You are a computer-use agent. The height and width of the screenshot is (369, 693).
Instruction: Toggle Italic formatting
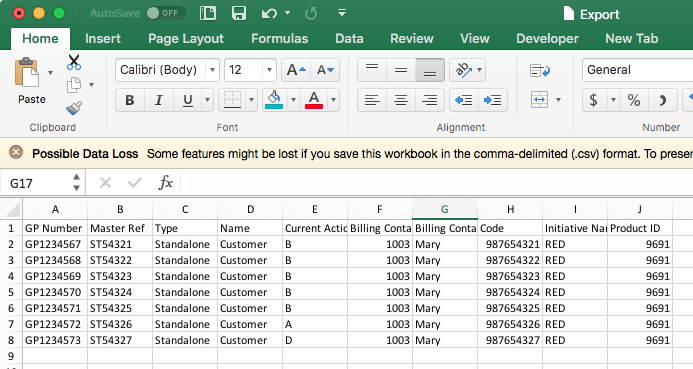pos(159,100)
